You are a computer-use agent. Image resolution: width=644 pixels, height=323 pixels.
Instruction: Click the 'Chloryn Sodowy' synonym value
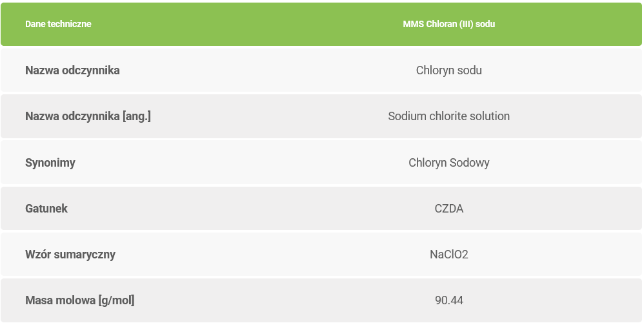(x=448, y=163)
